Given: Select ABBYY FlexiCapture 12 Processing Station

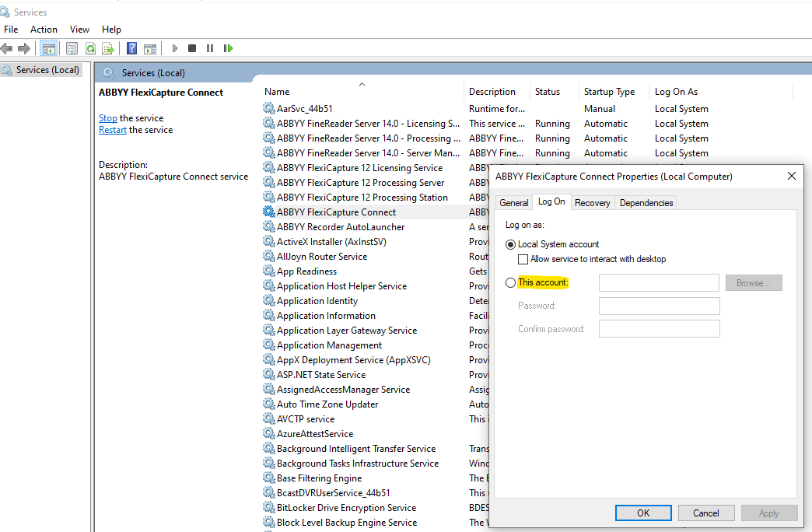Looking at the screenshot, I should 362,198.
